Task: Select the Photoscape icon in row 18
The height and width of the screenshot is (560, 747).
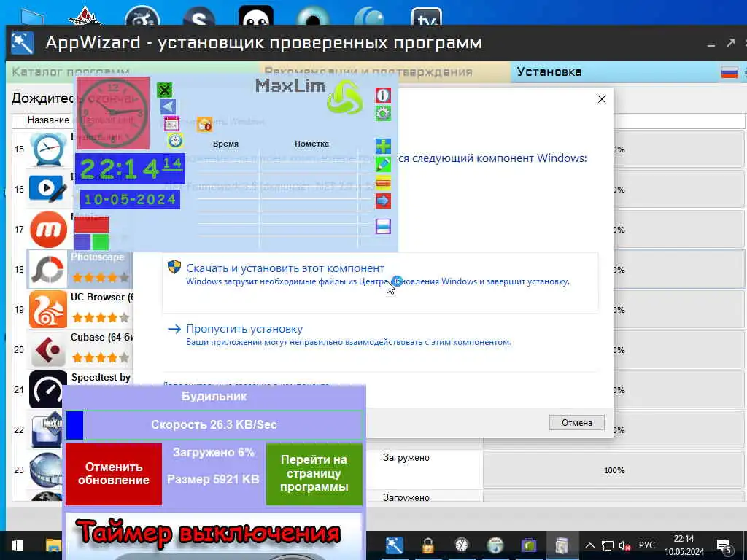Action: pos(48,270)
